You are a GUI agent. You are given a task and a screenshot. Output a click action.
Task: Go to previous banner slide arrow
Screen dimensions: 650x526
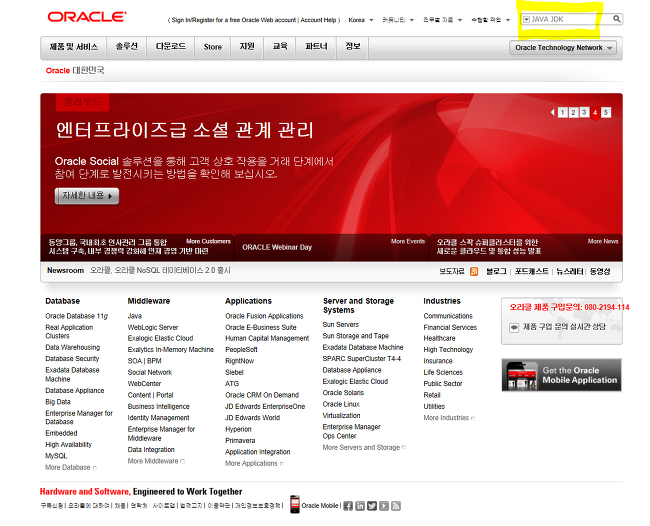[x=553, y=112]
